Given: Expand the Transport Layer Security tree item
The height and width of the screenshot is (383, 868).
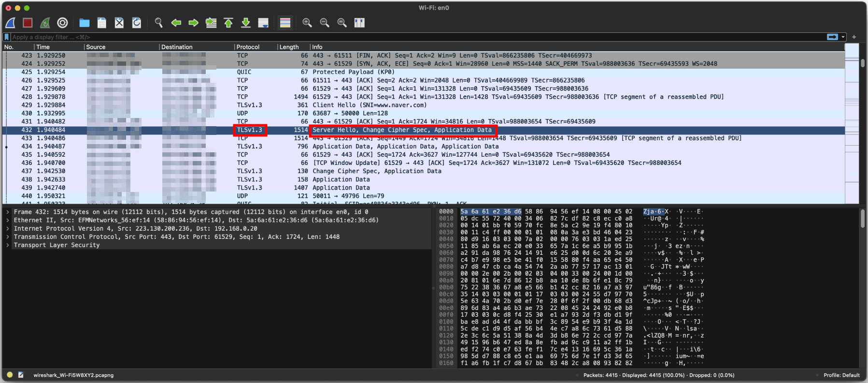Looking at the screenshot, I should click(8, 245).
